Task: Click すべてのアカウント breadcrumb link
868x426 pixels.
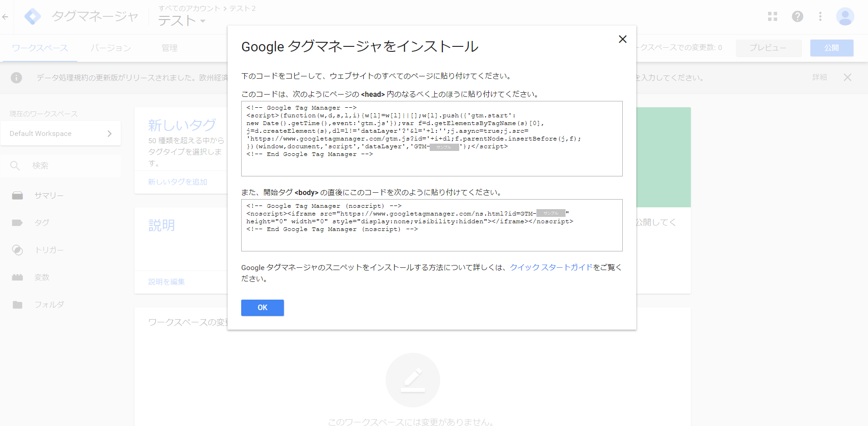Action: [189, 8]
